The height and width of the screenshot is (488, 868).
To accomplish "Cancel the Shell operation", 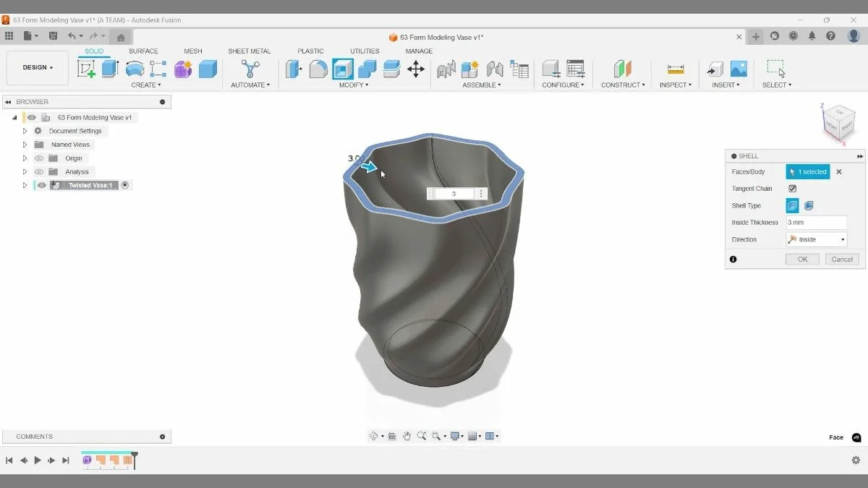I will point(841,259).
